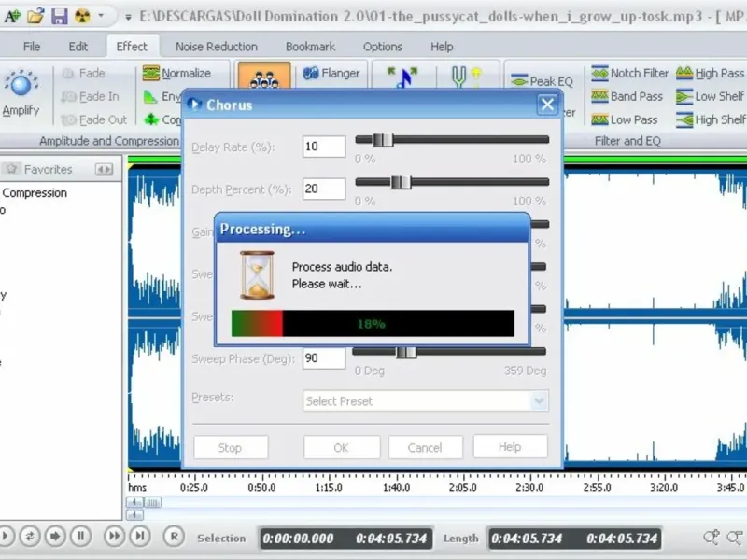Click the High Pass filter
747x560 pixels.
710,74
